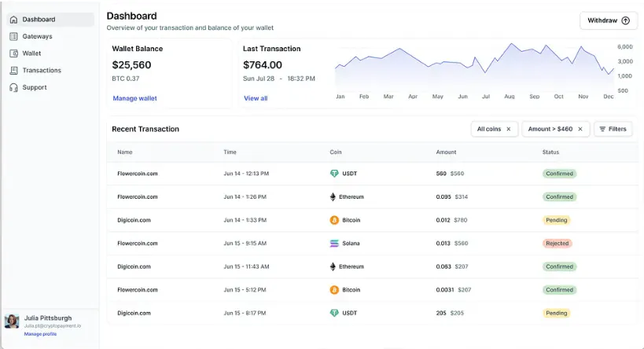This screenshot has width=644, height=349.
Task: Select the Transactions sidebar icon
Action: (x=13, y=71)
